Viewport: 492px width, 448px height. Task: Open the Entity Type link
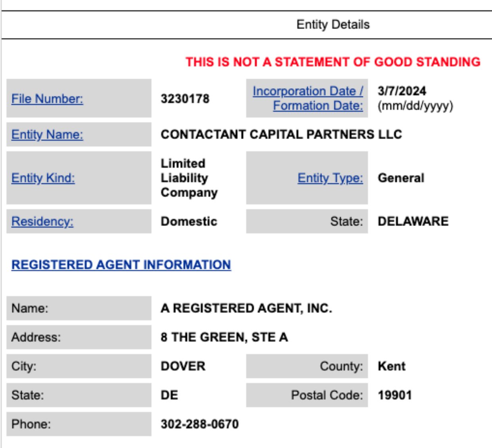coord(330,178)
